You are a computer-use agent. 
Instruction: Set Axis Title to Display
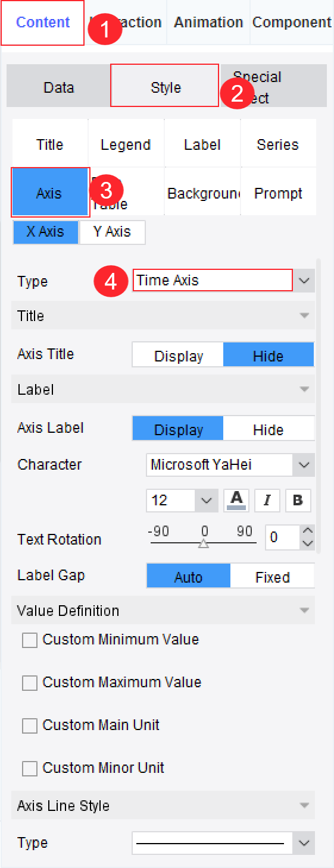(178, 356)
